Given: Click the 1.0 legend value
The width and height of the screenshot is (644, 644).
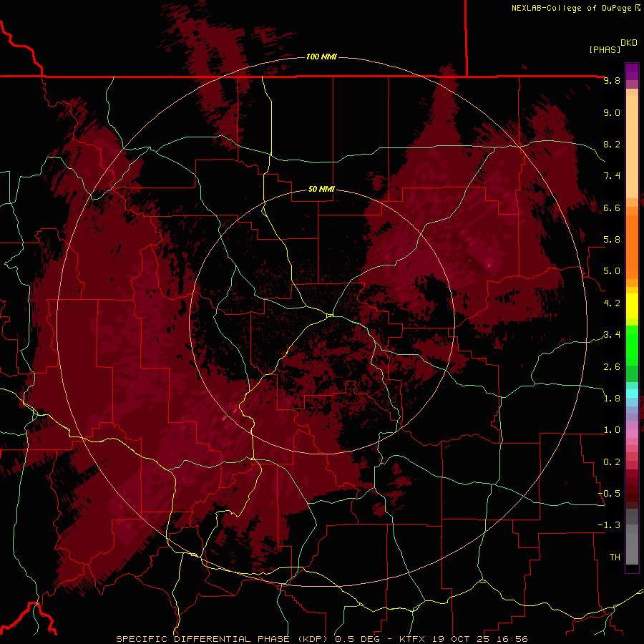Looking at the screenshot, I should 612,430.
